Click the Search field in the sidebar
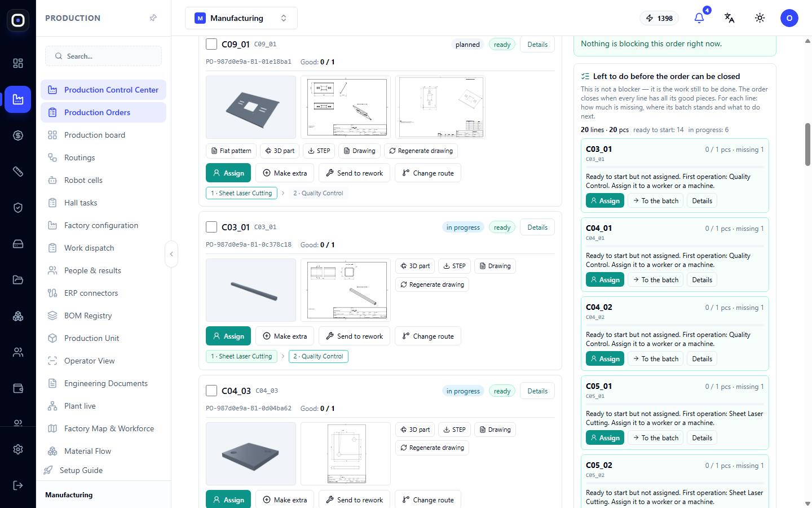 [103, 56]
